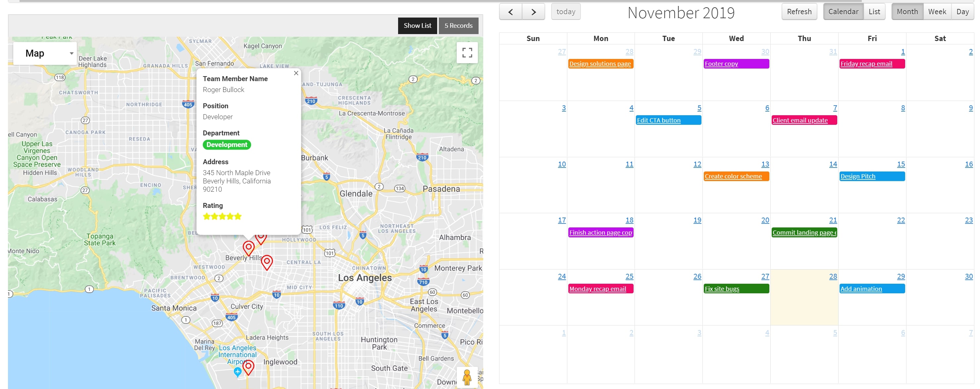Show the records list via Show List

coord(417,25)
